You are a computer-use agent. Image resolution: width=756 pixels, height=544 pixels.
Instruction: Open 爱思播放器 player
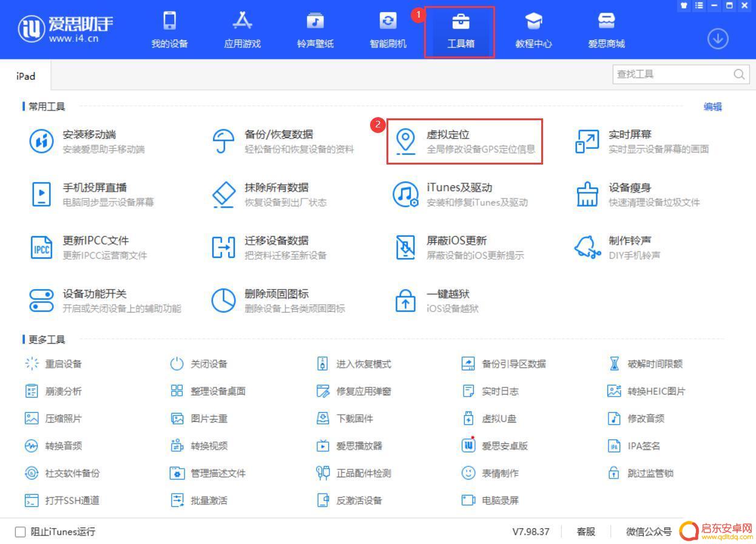click(x=349, y=446)
